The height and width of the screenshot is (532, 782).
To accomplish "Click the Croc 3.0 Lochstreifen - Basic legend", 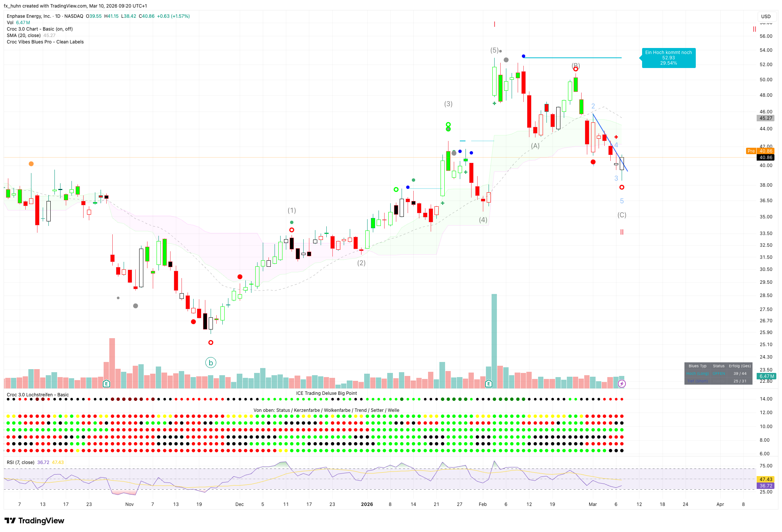I will [x=38, y=395].
